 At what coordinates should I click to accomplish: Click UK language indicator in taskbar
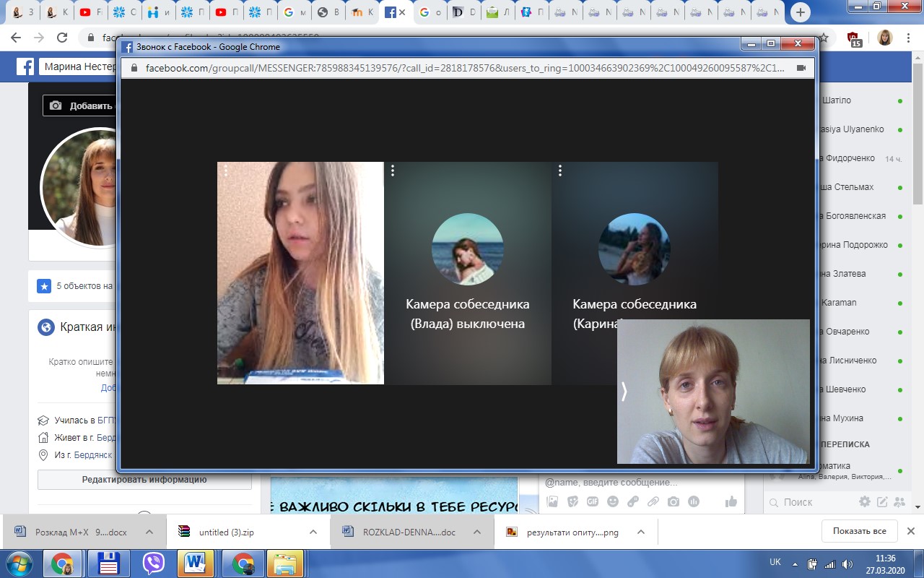tap(775, 561)
